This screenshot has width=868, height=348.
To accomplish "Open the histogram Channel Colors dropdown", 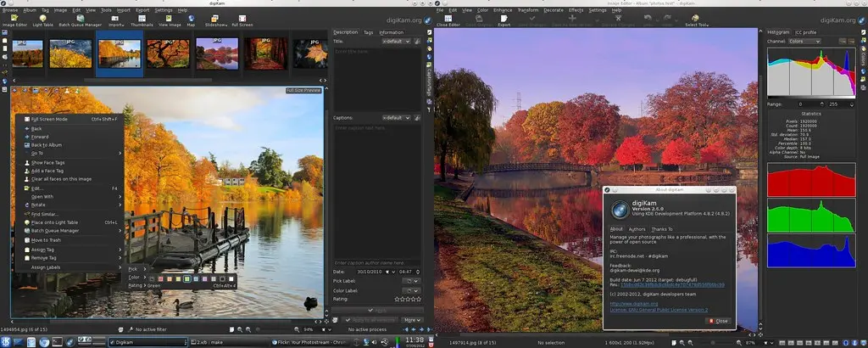I will 805,41.
